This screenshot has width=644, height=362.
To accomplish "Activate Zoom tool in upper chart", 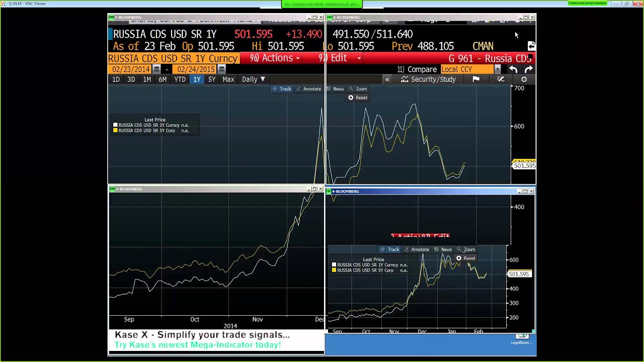I will coord(358,89).
